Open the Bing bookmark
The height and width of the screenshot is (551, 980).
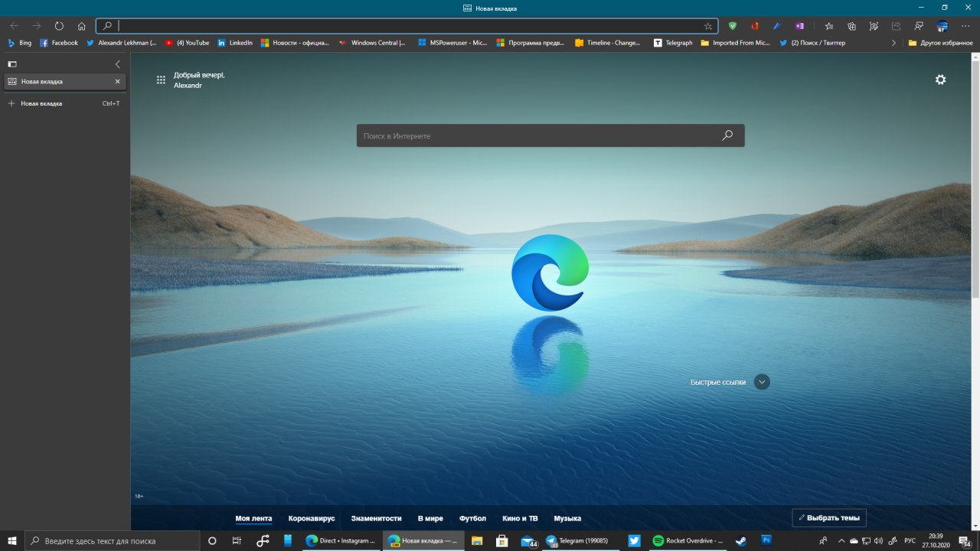(19, 43)
